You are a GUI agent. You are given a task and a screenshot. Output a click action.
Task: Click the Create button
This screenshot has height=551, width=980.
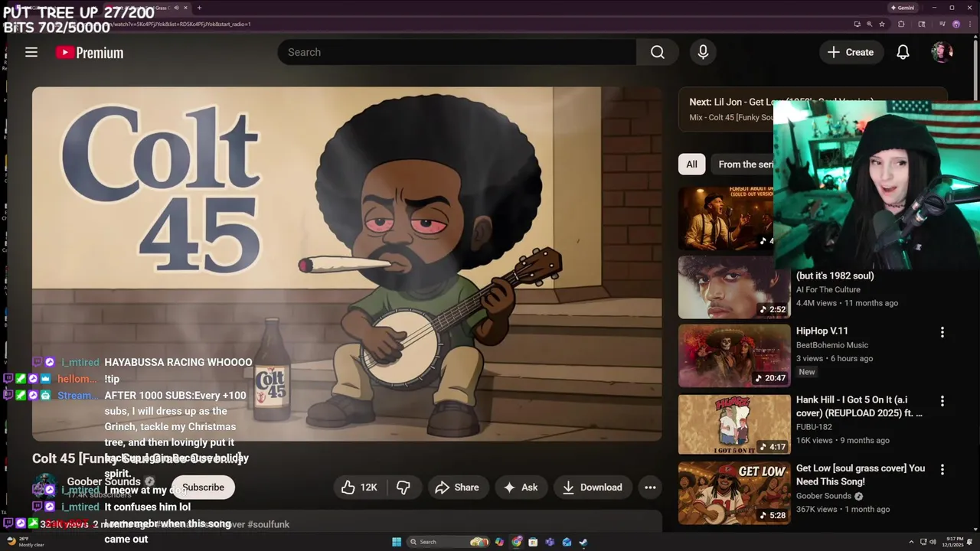pos(851,52)
